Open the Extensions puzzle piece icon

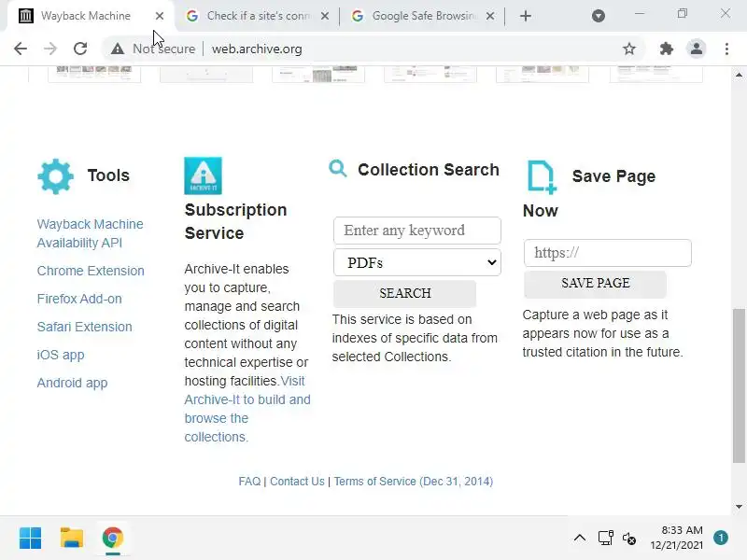[x=666, y=49]
